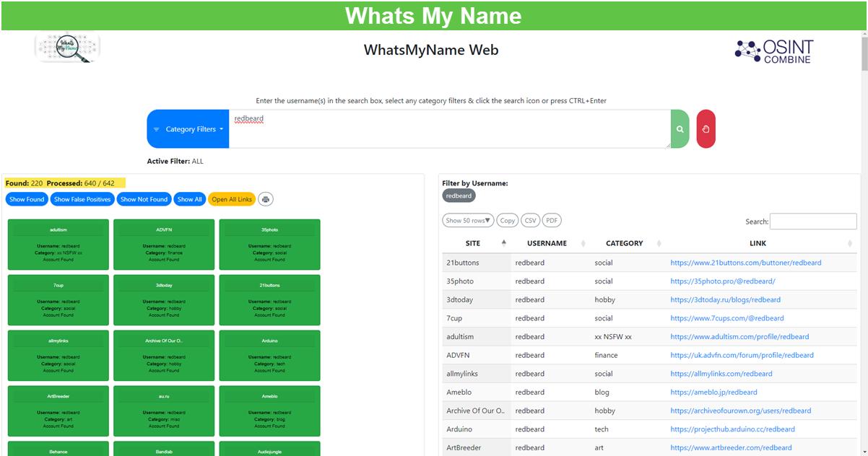Open the adultism profile link

pyautogui.click(x=739, y=337)
